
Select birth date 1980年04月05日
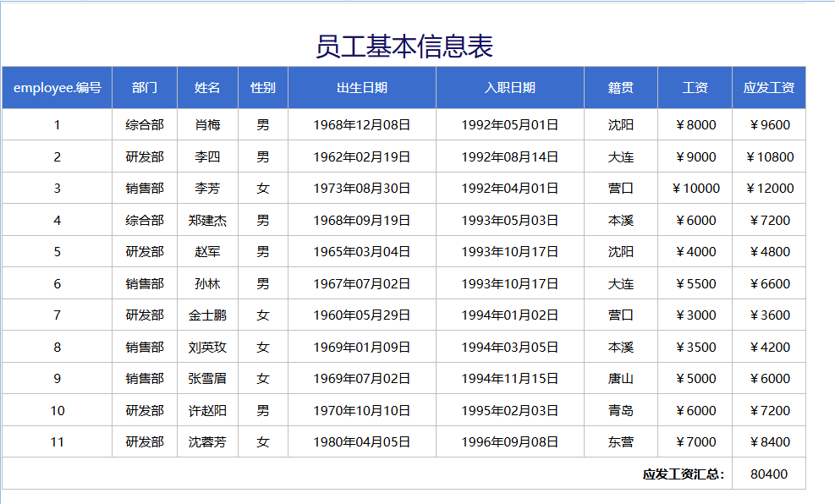pos(361,441)
